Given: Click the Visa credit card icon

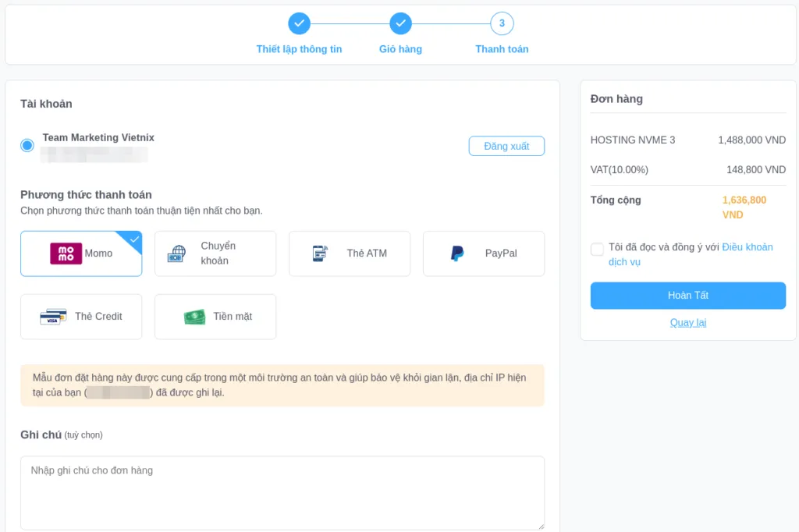Looking at the screenshot, I should pos(53,317).
